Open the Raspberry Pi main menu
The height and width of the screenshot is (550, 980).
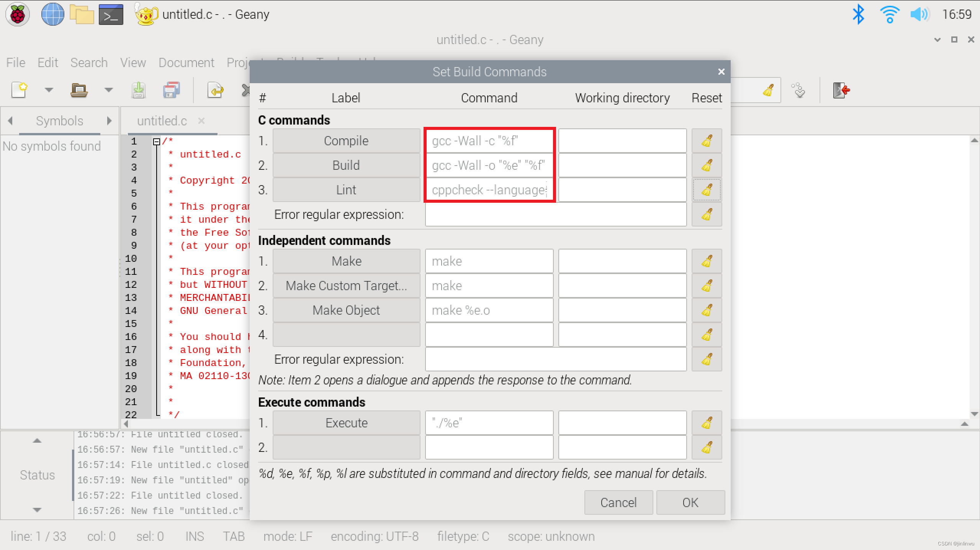(x=17, y=15)
